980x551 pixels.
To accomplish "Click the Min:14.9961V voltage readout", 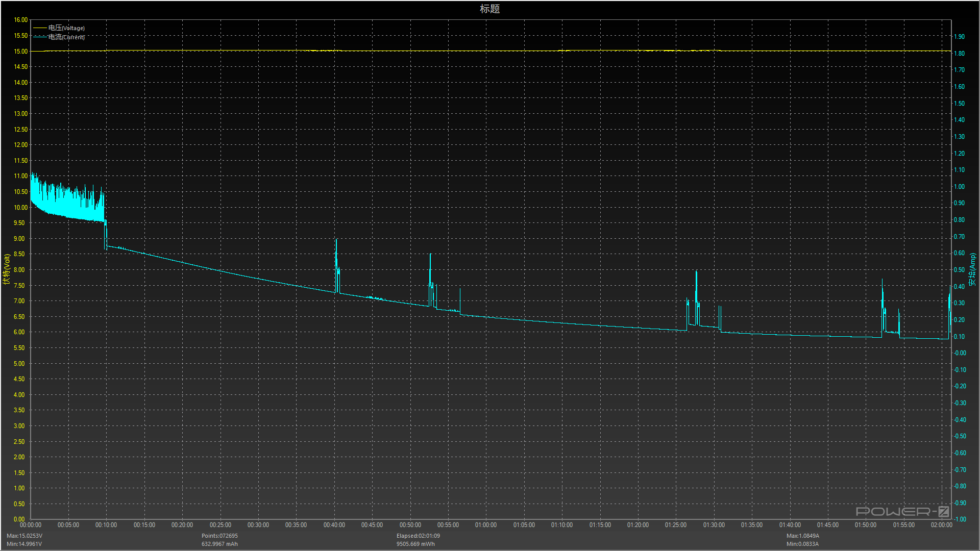I will (x=24, y=544).
